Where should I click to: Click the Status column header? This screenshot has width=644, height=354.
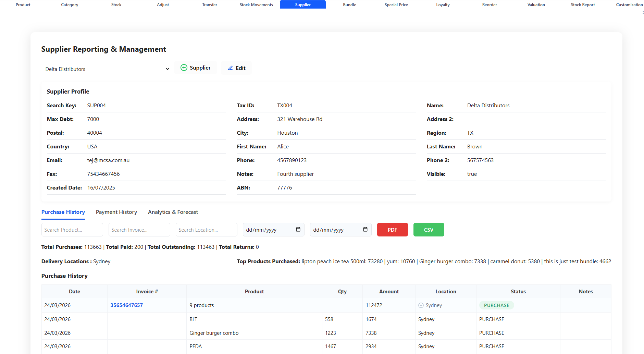tap(518, 292)
